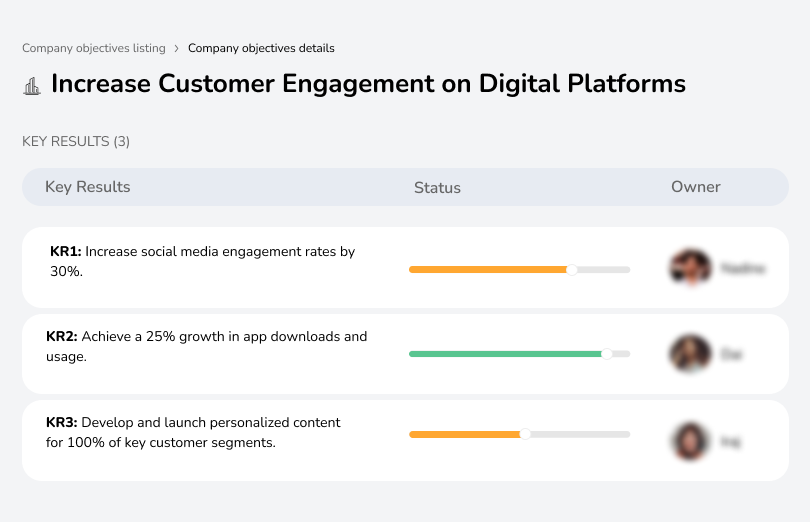Click the KR2 green progress slider handle

click(606, 354)
